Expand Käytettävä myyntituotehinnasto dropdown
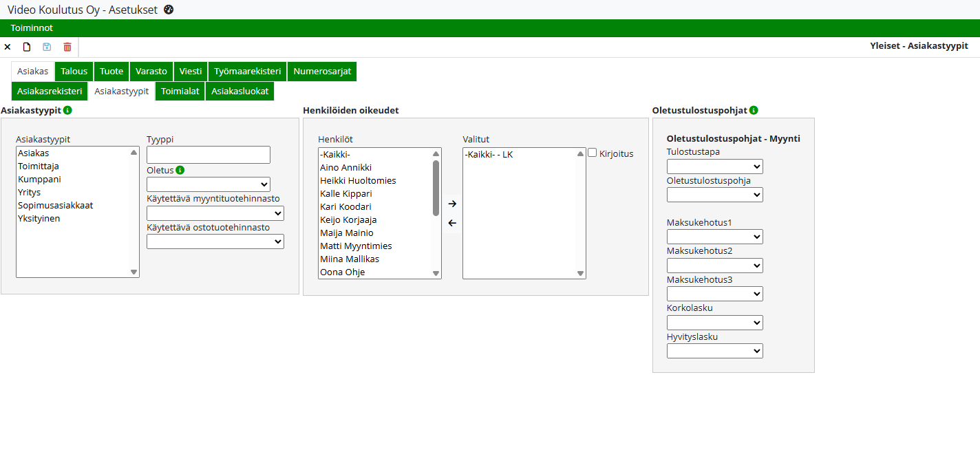 click(215, 213)
